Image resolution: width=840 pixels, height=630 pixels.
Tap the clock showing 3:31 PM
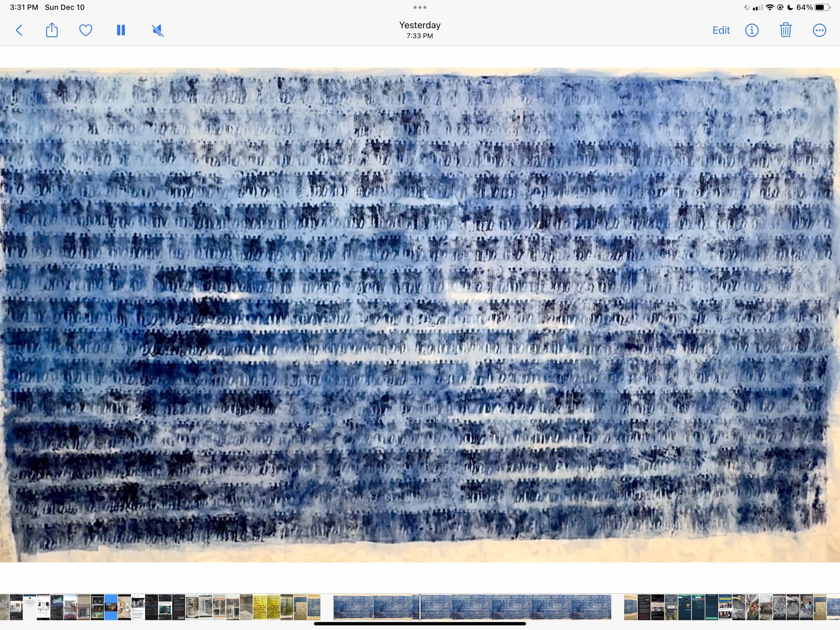click(24, 7)
